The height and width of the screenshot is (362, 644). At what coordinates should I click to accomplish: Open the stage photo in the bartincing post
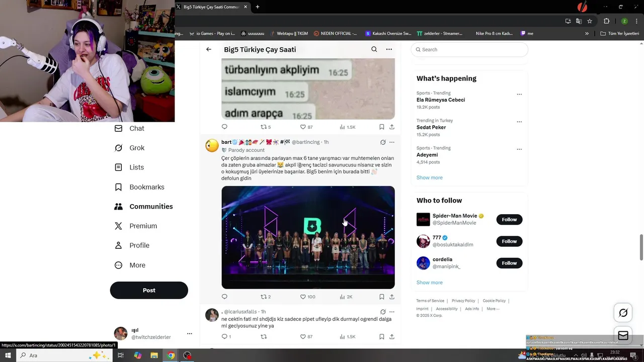point(308,237)
